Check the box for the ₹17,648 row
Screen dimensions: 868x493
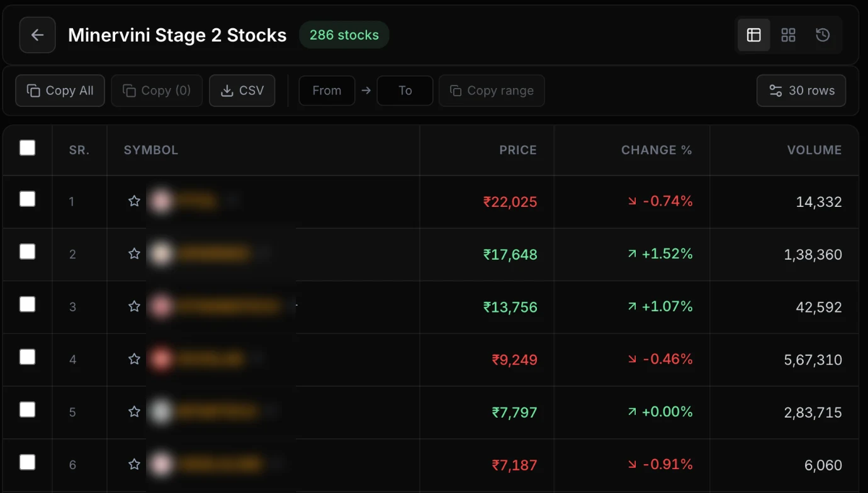coord(28,252)
